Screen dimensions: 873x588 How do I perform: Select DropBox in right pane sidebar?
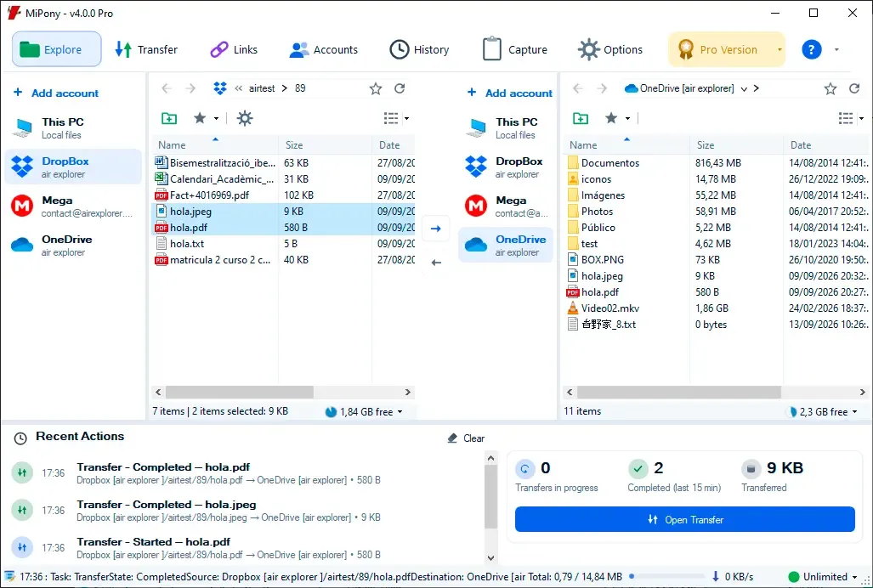[506, 167]
